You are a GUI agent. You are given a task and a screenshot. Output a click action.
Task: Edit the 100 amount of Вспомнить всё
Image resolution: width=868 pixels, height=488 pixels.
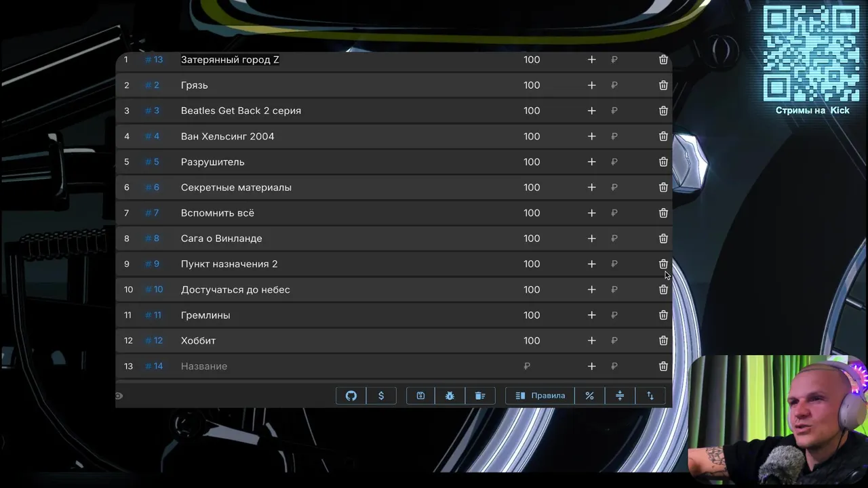tap(532, 213)
